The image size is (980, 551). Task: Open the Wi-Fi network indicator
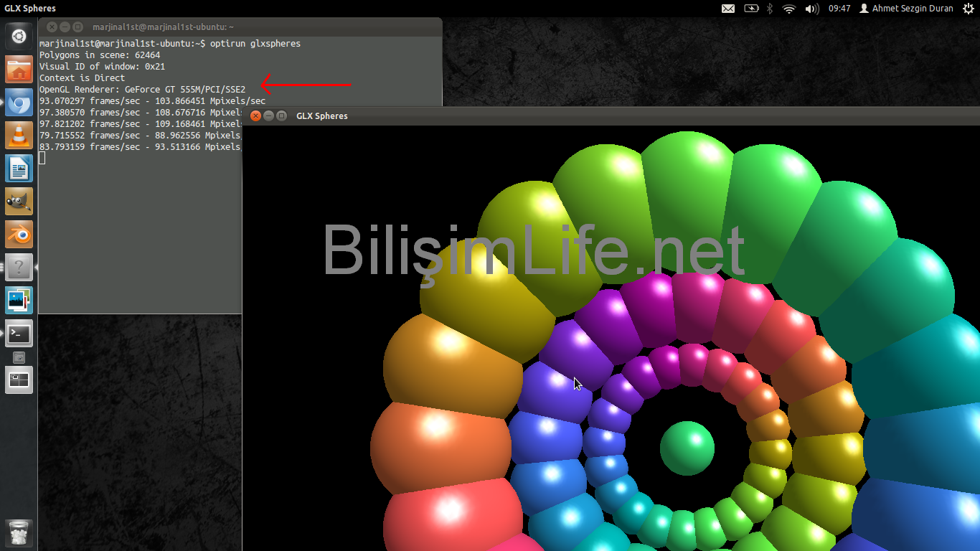[x=789, y=9]
